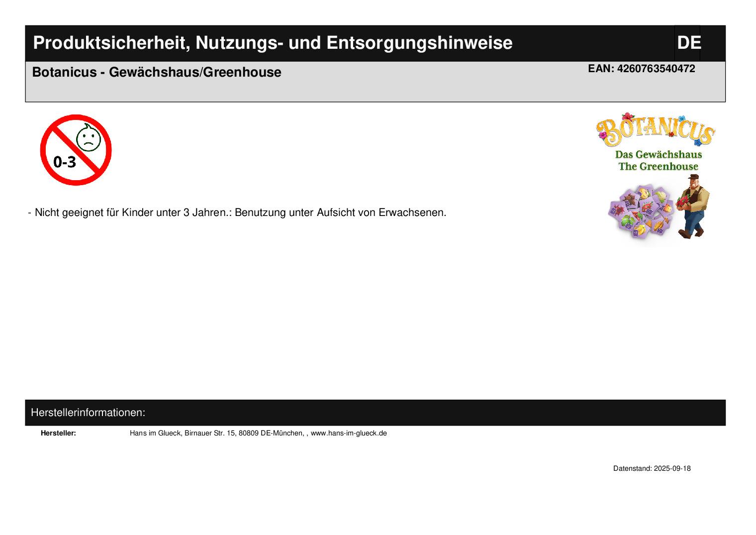756x535 pixels.
Task: Click the "Das Gewächshaus" green subtitle
Action: (658, 154)
